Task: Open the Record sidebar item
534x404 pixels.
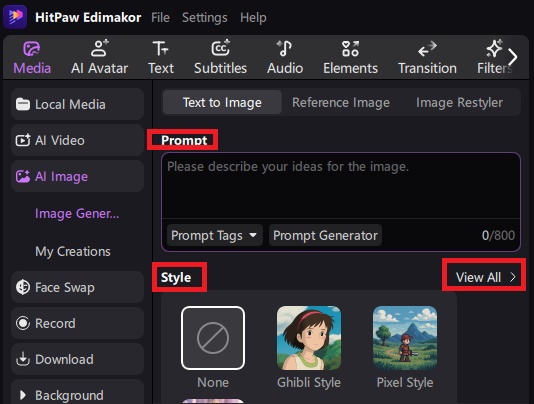Action: click(77, 323)
